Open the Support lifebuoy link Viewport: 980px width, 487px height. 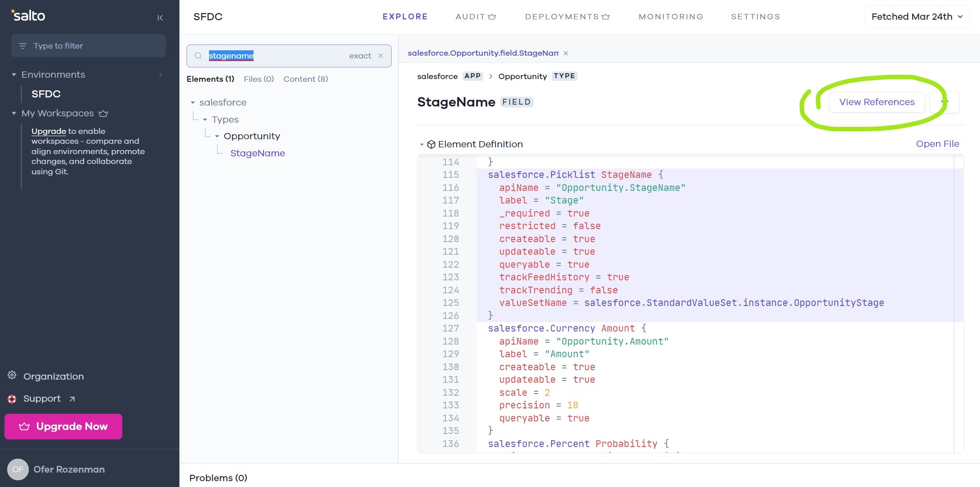12,399
